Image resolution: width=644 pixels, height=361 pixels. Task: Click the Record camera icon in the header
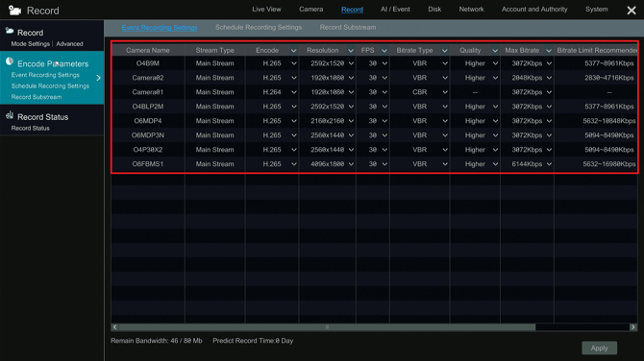coord(14,11)
